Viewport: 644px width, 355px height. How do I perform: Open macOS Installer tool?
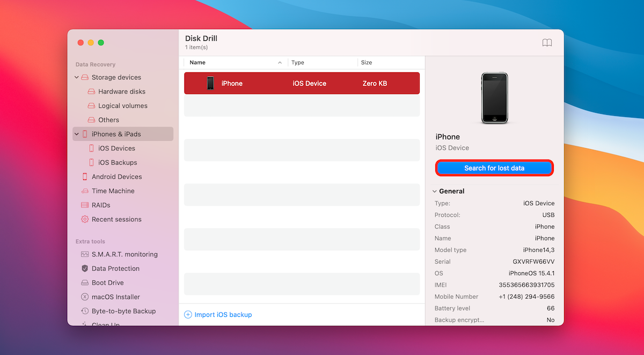click(x=116, y=297)
